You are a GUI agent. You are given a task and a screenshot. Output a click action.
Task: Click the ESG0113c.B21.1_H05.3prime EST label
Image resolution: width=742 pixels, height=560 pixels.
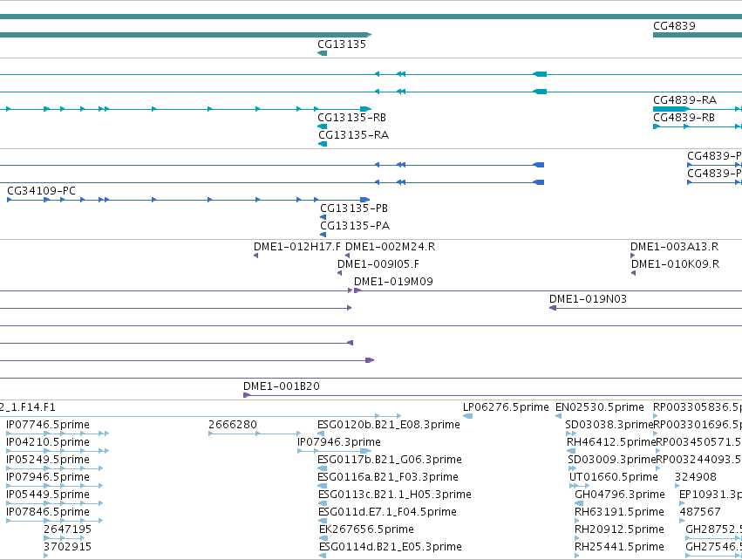(395, 495)
